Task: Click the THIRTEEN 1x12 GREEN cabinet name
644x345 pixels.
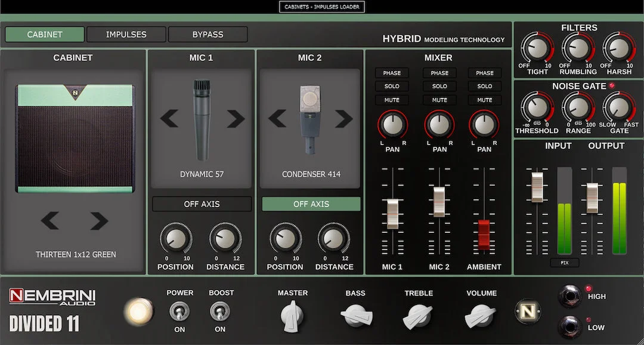Action: tap(76, 254)
